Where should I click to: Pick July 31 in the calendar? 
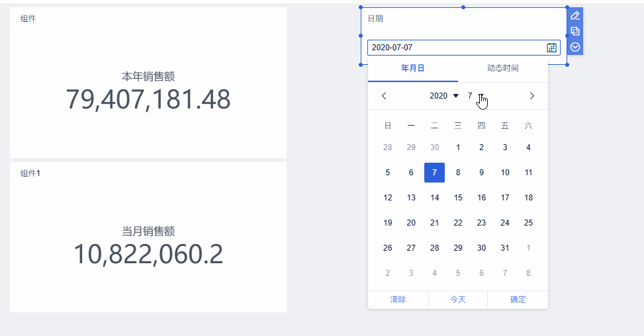click(x=505, y=248)
